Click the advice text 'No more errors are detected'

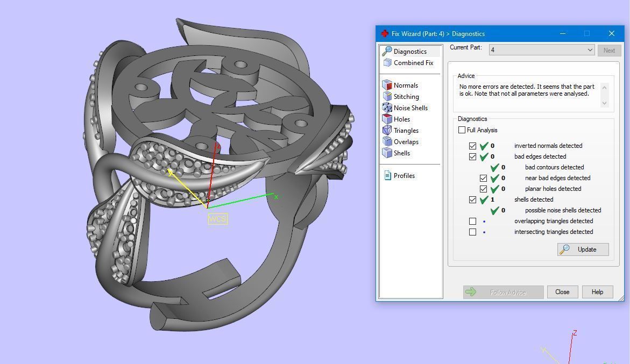(497, 87)
